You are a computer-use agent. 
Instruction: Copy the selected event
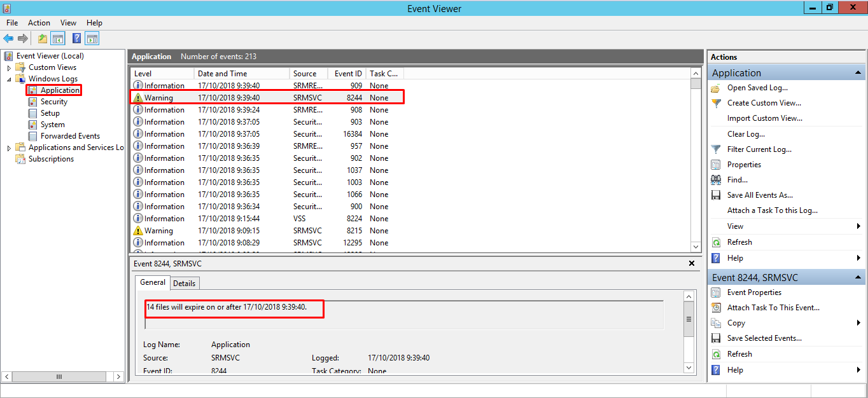coord(735,322)
